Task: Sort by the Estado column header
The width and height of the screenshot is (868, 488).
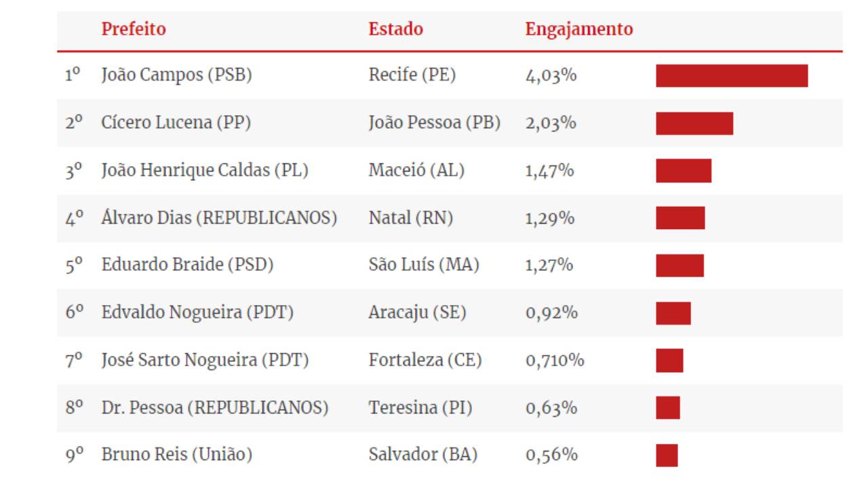Action: pyautogui.click(x=395, y=29)
